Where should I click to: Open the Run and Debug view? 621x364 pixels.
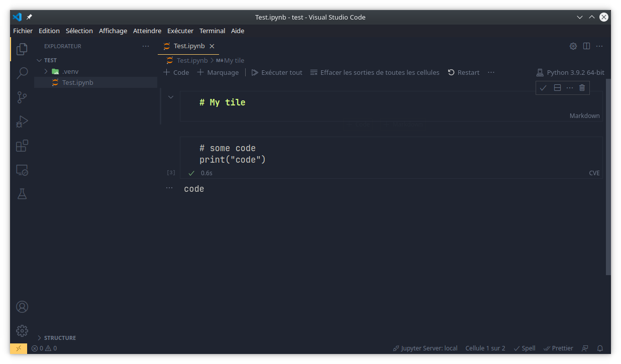(x=22, y=122)
